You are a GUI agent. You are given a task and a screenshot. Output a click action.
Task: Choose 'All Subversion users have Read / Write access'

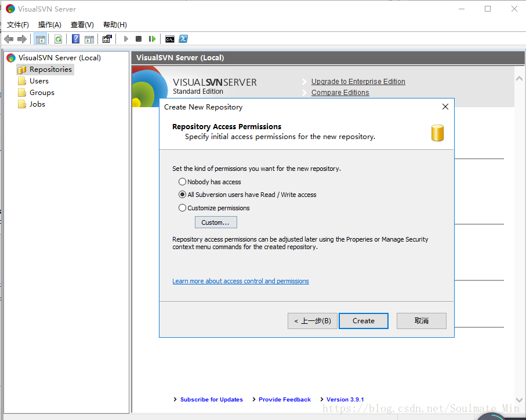[182, 195]
